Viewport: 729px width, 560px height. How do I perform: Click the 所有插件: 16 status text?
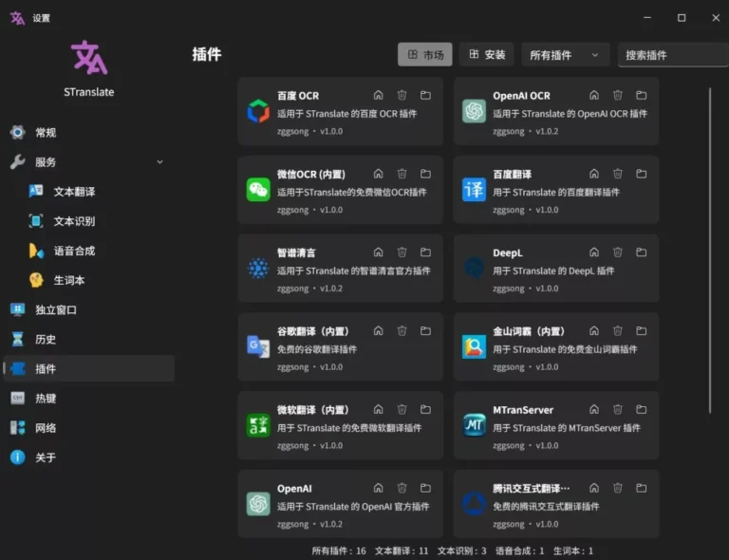point(339,551)
